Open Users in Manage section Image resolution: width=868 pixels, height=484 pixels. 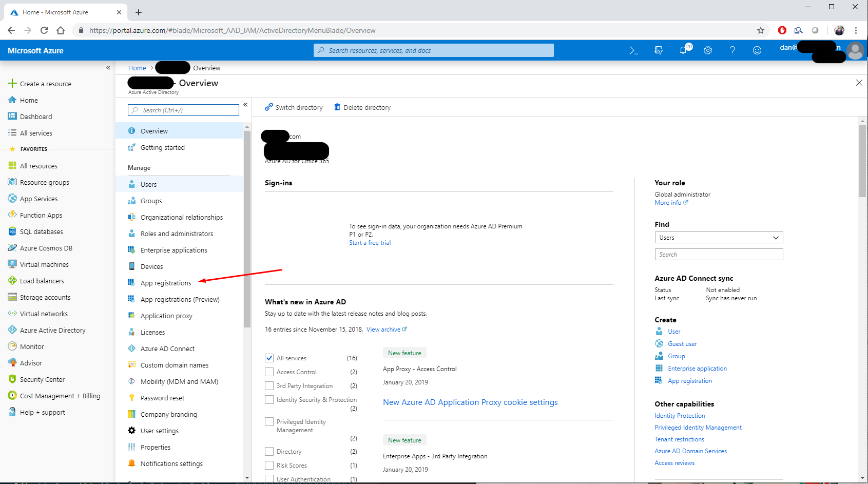coord(179,184)
